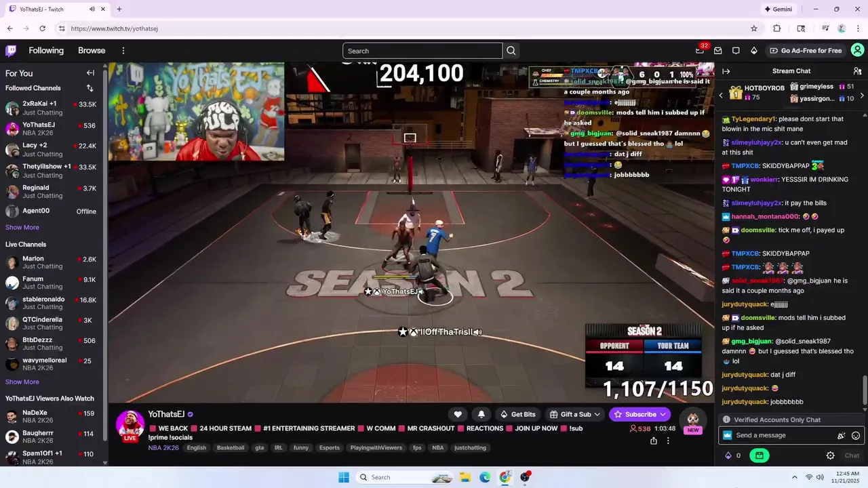Show previous gift leaderboard entry arrow
868x488 pixels.
click(x=721, y=95)
